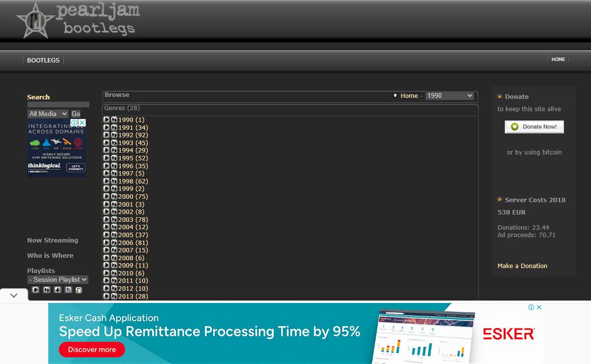Screen dimensions: 591x364
Task: Play the 1996 bootlegs
Action: pos(106,166)
